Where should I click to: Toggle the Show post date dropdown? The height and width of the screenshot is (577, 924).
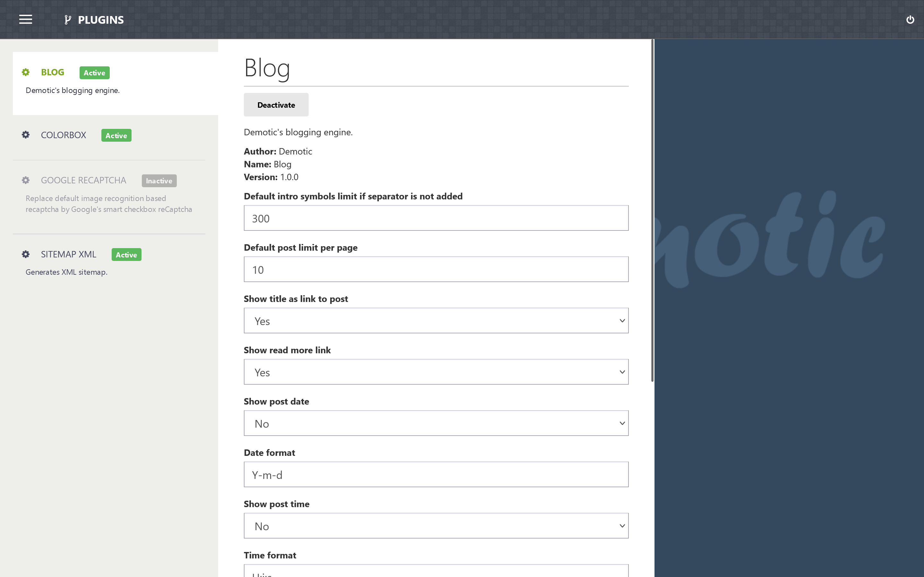(x=436, y=423)
